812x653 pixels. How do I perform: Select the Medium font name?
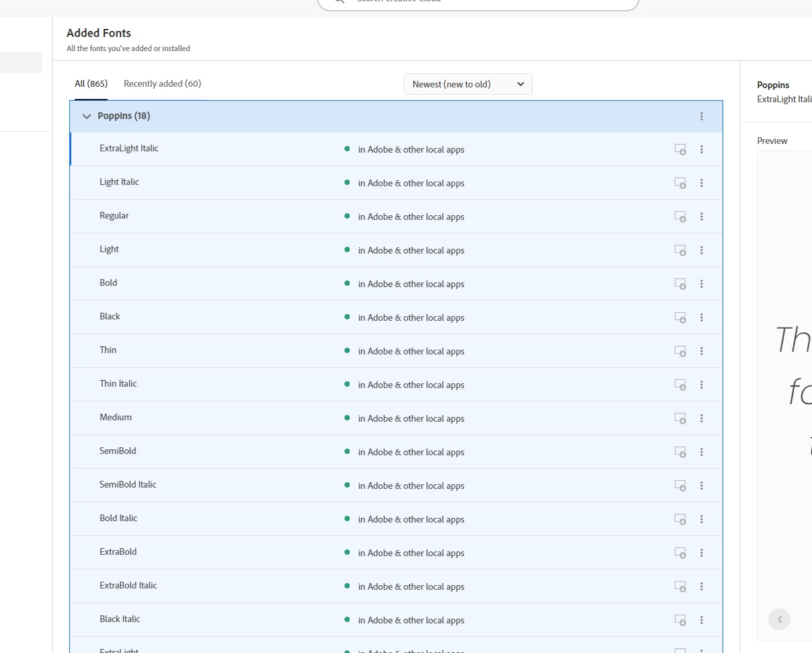[x=116, y=418]
